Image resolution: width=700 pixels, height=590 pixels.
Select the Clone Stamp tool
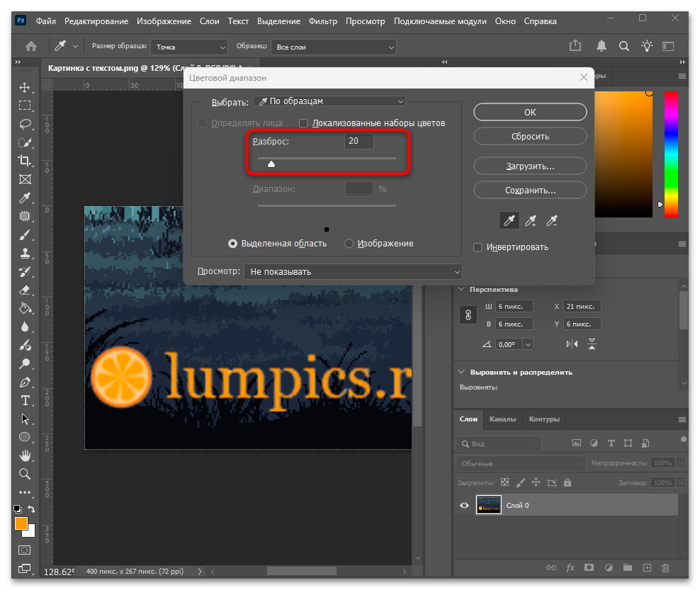[x=25, y=253]
